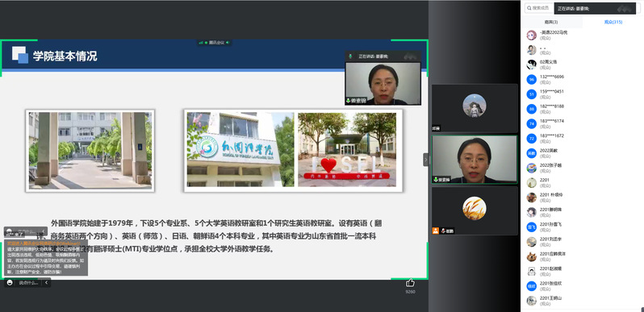Toggle the side video strip collapse handle
The image size is (644, 312).
(425, 160)
